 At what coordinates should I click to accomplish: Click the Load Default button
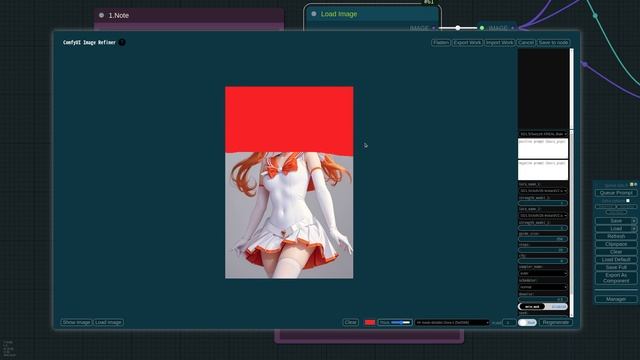click(x=616, y=260)
